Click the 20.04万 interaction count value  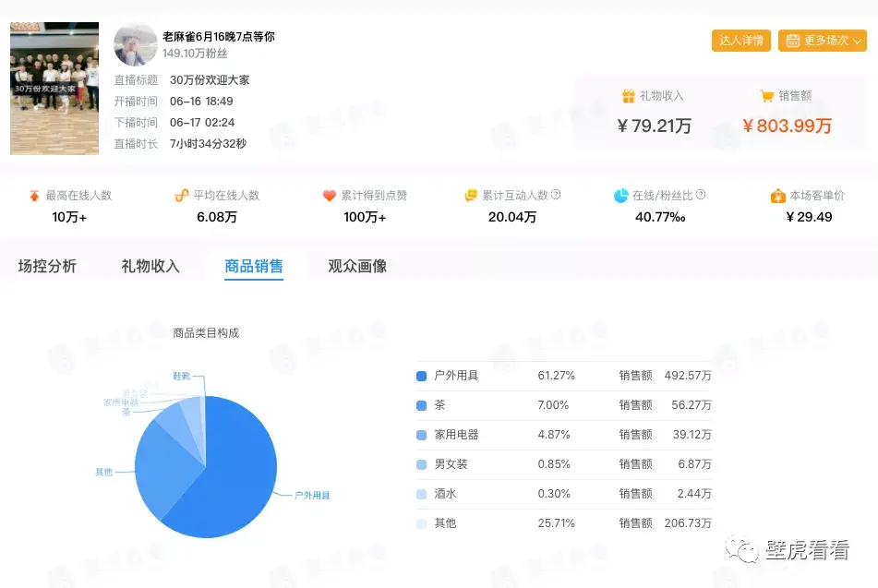click(511, 217)
